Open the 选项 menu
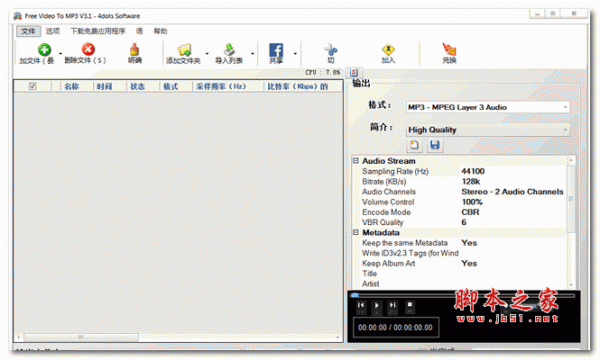Viewport: 600px width, 360px height. click(53, 31)
